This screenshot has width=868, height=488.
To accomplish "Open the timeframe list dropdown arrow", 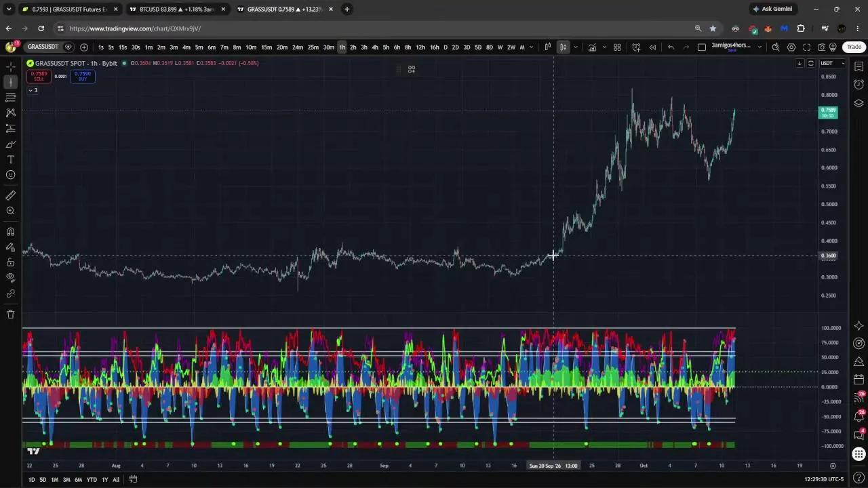I will pyautogui.click(x=530, y=47).
